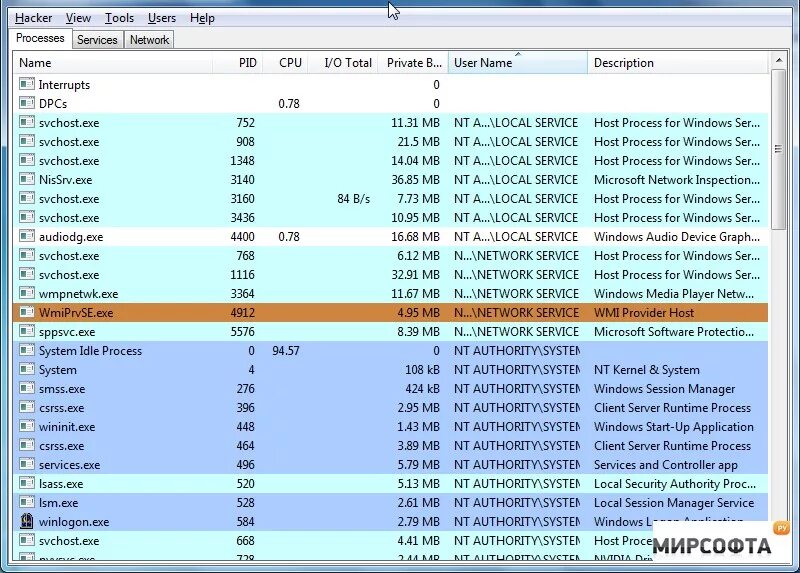Select the audiodg.exe process name
Viewport: 800px width, 573px height.
coord(71,237)
